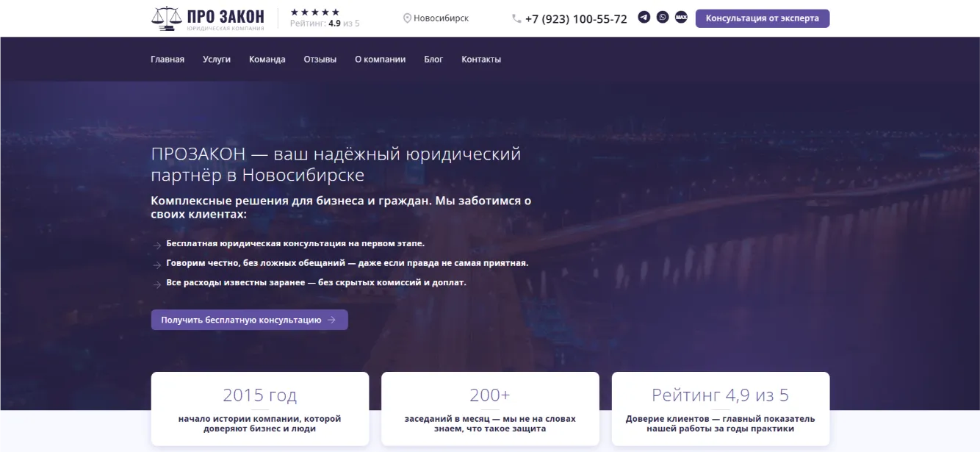Click Доверие клиентов card text
Screen dimensions: 980x452
tap(721, 423)
